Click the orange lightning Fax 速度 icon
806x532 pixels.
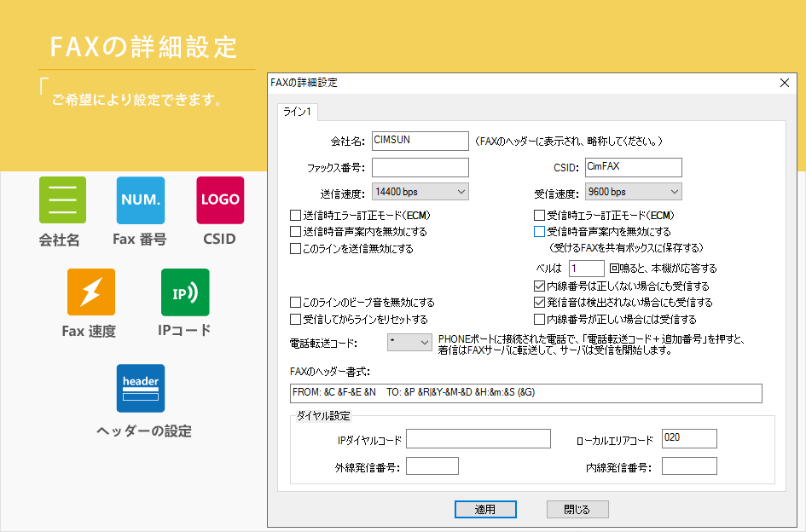click(91, 292)
